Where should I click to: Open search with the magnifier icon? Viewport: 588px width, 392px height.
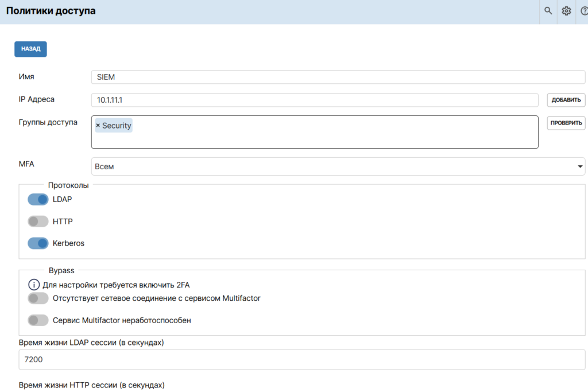pyautogui.click(x=548, y=11)
